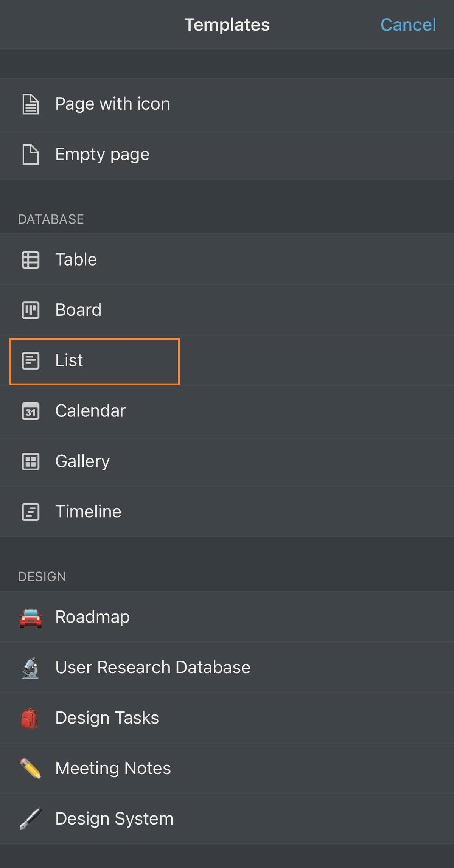The image size is (454, 868).
Task: Tap the Gallery grid icon
Action: point(31,461)
